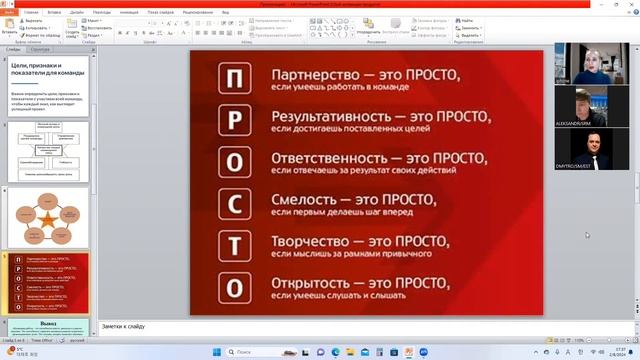Click the Ответственность heading on slide
This screenshot has width=640, height=360.
pos(379,158)
